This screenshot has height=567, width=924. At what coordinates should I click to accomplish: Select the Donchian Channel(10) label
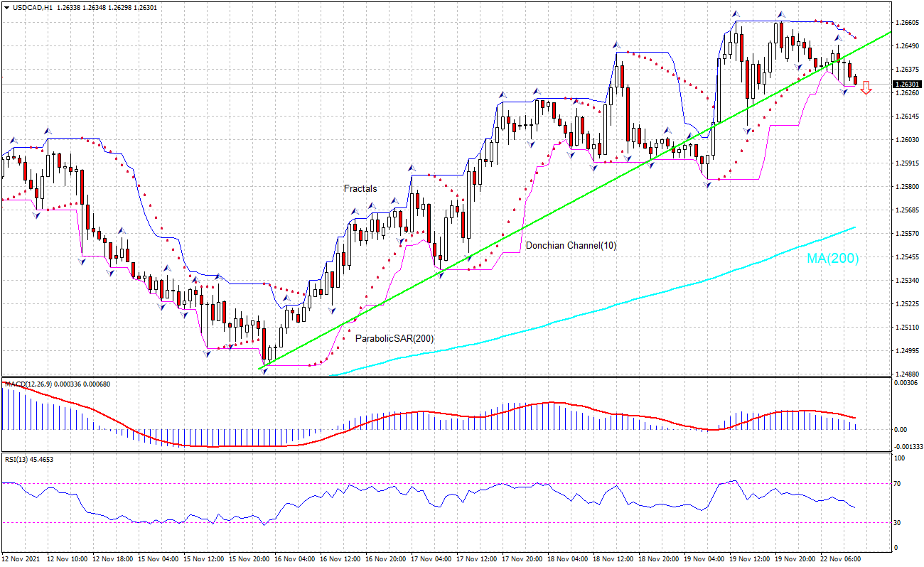pos(571,245)
